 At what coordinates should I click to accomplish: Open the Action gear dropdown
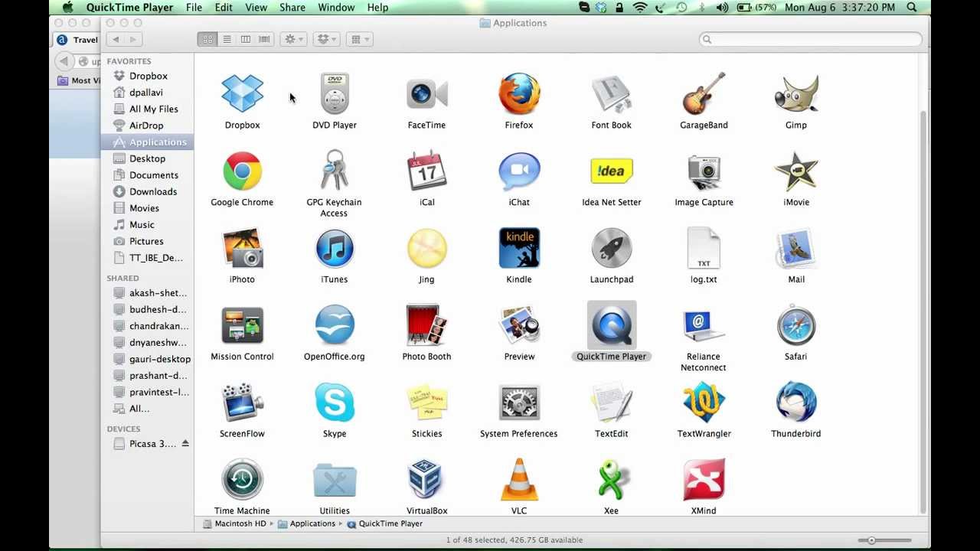click(293, 39)
